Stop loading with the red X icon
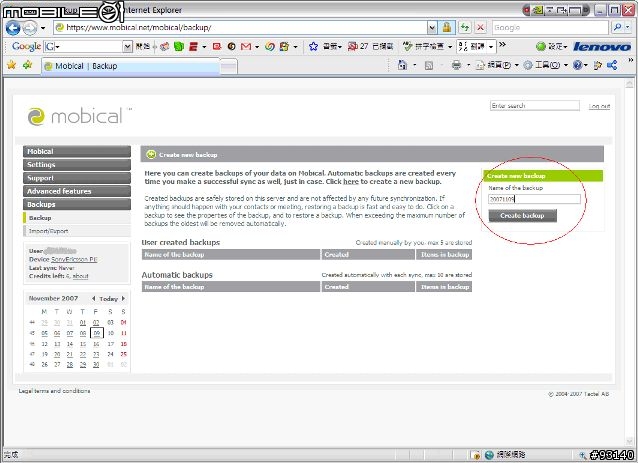The width and height of the screenshot is (638, 463). [x=481, y=28]
